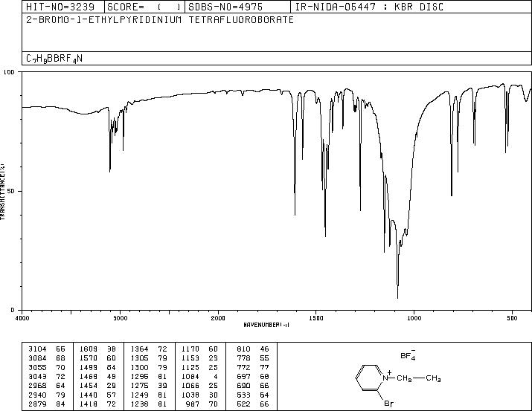Click the 690 peak listing
Image resolution: width=532 pixels, height=411 pixels.
tap(243, 386)
